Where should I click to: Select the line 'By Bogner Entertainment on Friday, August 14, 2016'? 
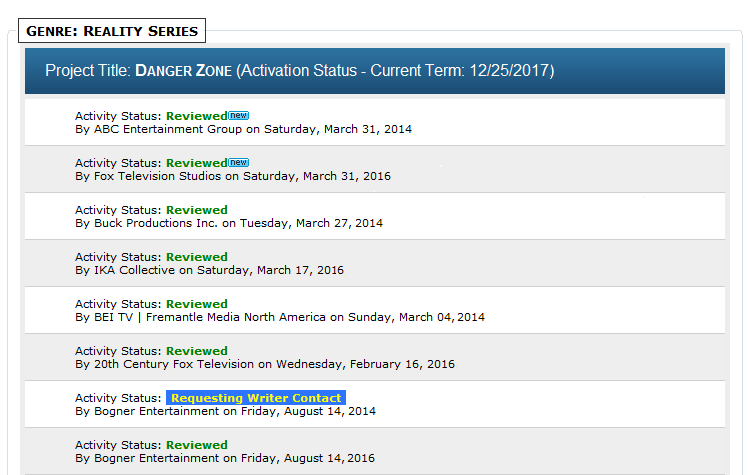pyautogui.click(x=225, y=458)
